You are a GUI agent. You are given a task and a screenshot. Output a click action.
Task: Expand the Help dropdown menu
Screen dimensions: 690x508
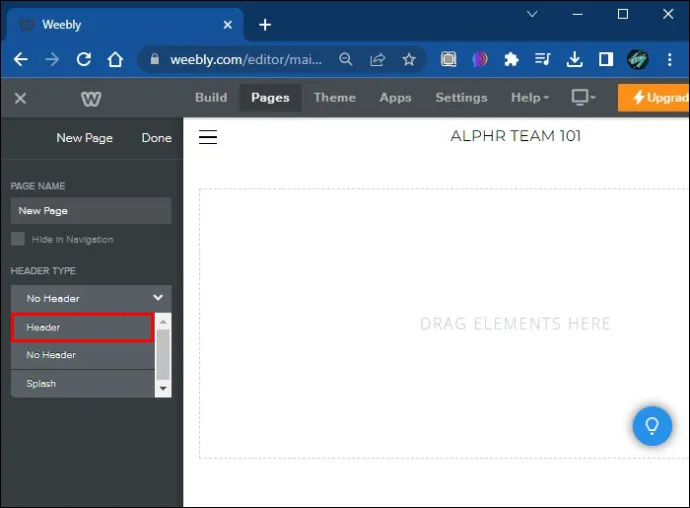point(530,97)
